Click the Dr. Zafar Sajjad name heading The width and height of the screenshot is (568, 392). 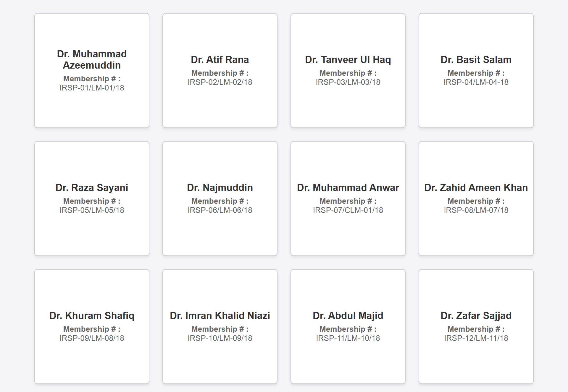pyautogui.click(x=476, y=315)
